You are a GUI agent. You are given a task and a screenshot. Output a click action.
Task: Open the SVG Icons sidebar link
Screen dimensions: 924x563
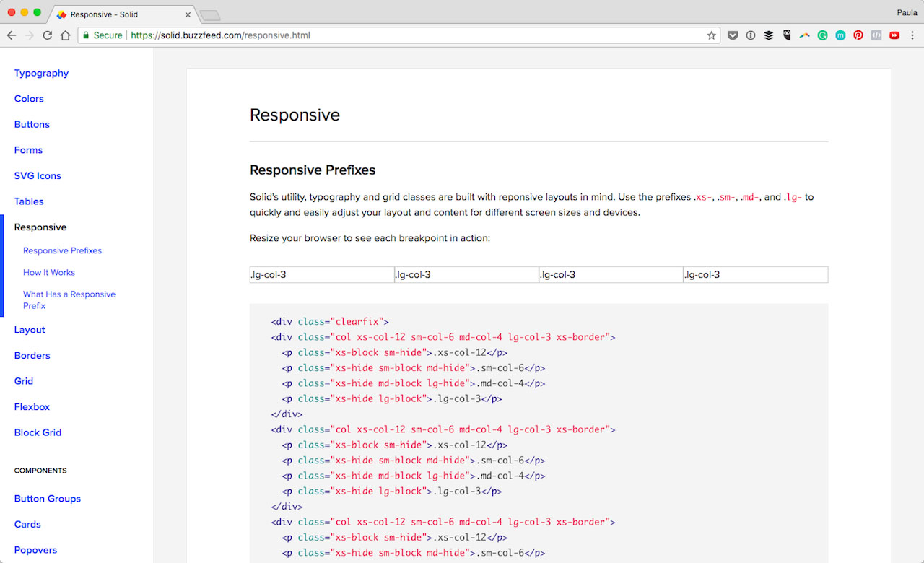[38, 175]
